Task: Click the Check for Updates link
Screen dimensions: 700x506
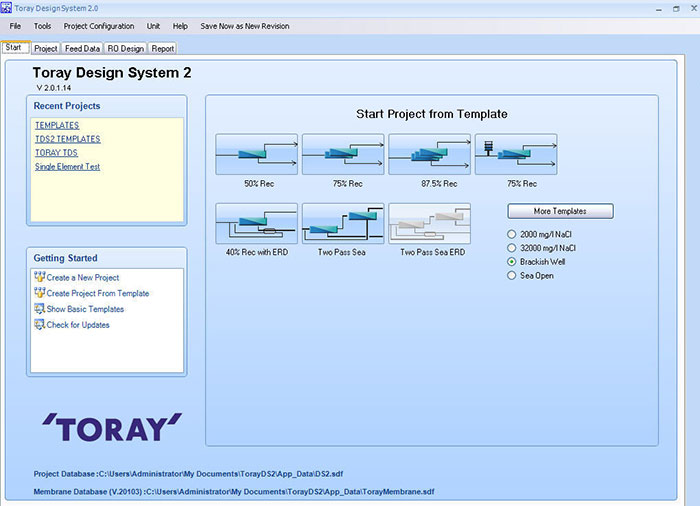Action: coord(78,325)
